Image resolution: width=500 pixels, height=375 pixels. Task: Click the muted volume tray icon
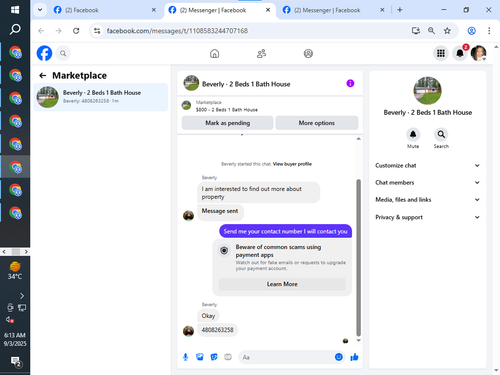click(x=10, y=319)
